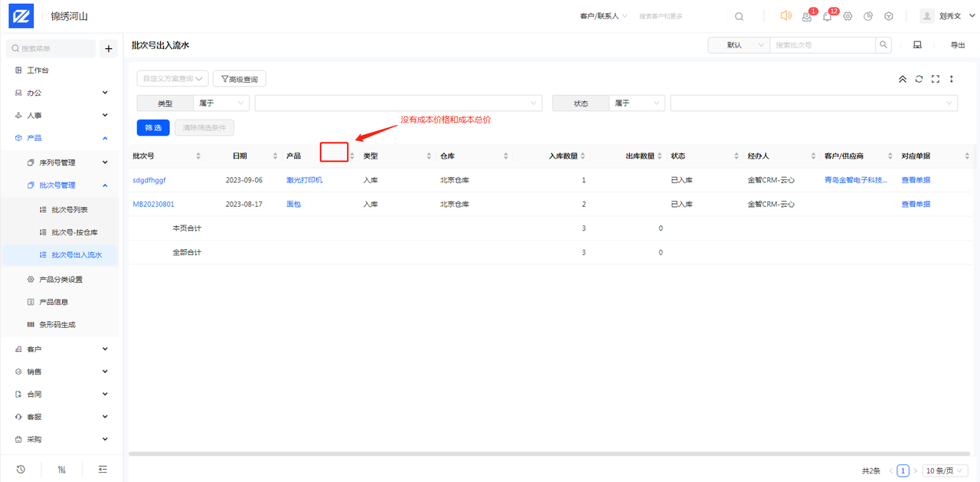Image resolution: width=980 pixels, height=482 pixels.
Task: Click the batch number search magnifier button
Action: pos(884,45)
